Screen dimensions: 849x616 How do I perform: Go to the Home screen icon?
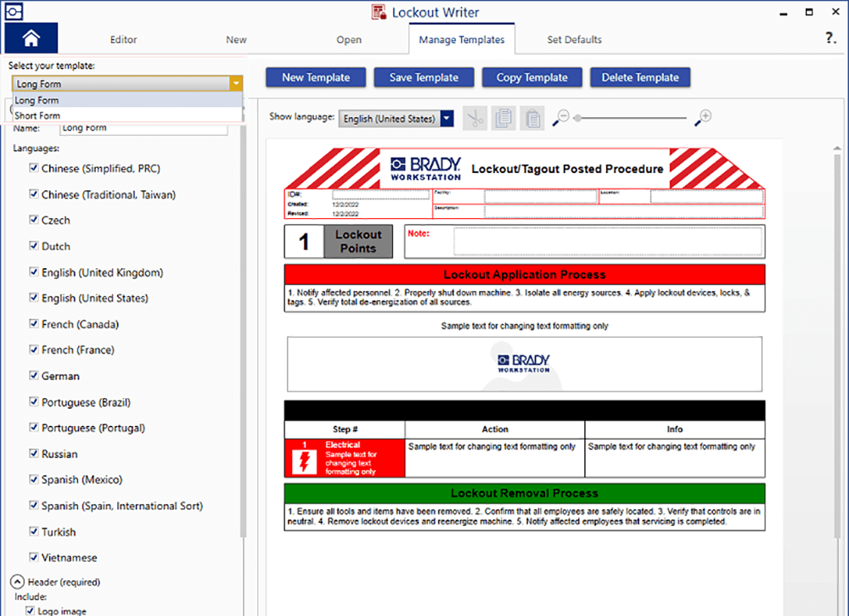31,38
